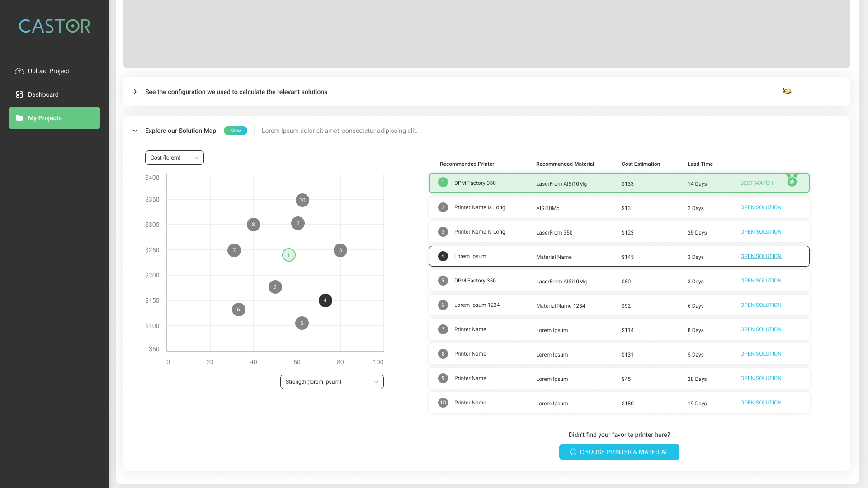Click number 10 badge in printer table
The image size is (868, 488).
[x=443, y=403]
